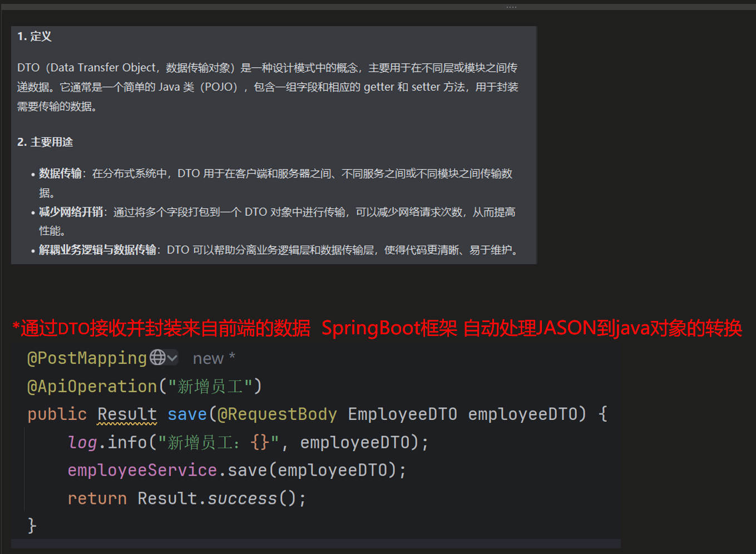Expand the chevron next to the globe icon

click(172, 358)
